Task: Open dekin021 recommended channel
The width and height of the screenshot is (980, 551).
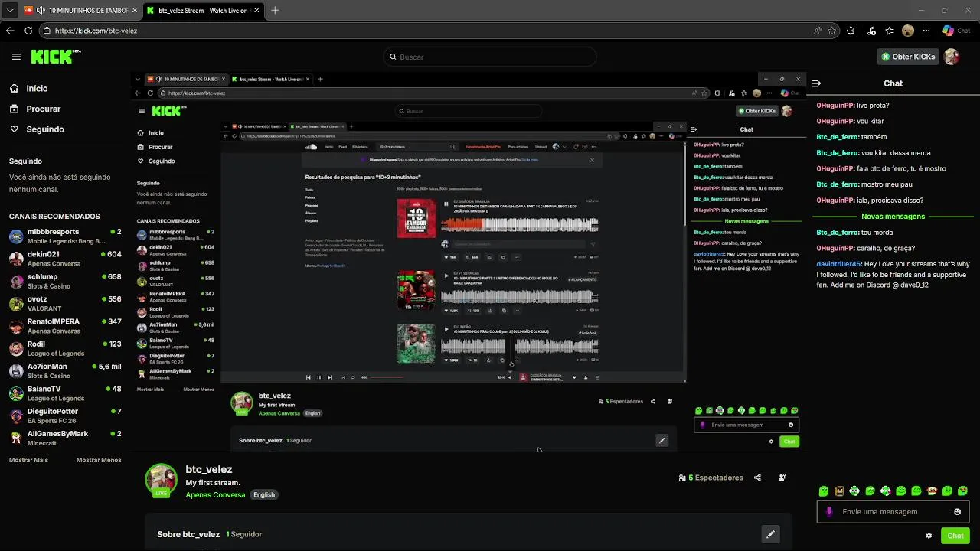Action: pos(65,259)
